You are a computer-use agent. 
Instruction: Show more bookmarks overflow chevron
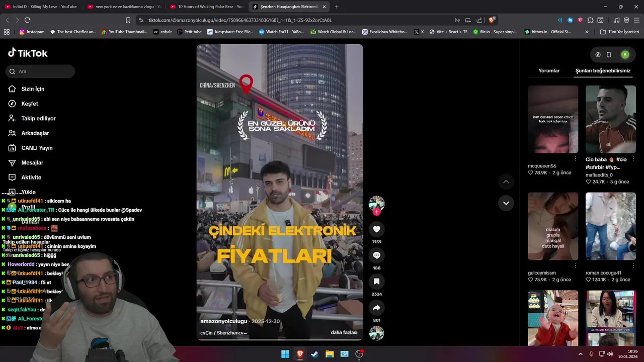587,32
